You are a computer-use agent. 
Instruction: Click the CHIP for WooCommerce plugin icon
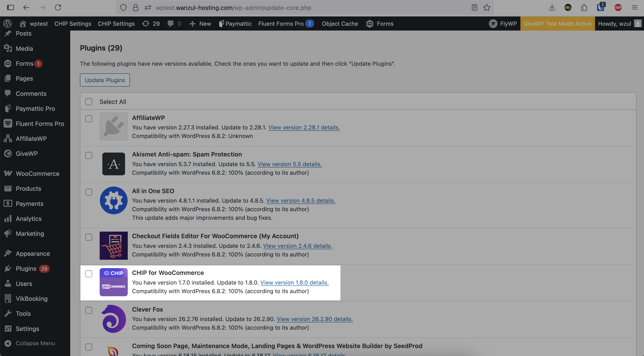pos(113,282)
